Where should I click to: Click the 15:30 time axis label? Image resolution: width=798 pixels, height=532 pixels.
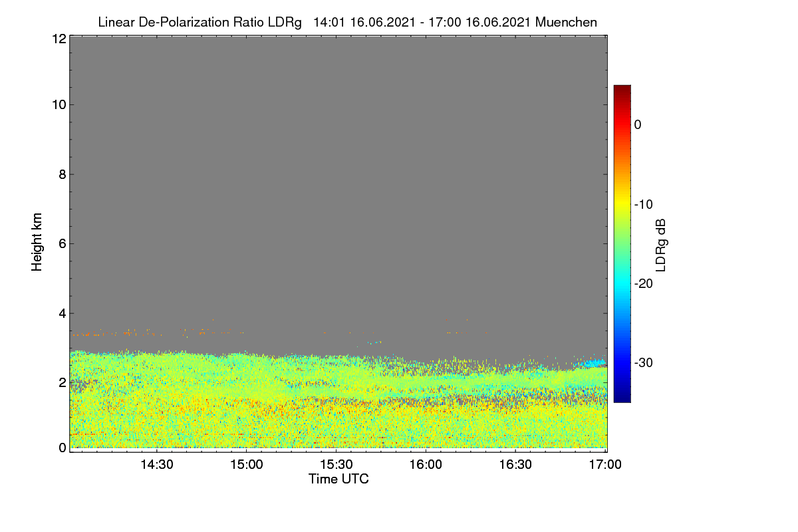(336, 465)
